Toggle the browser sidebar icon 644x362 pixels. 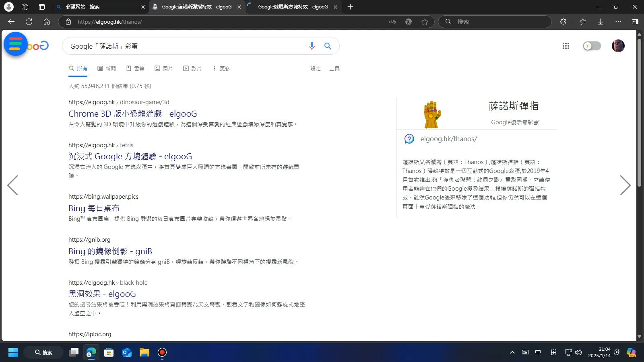pyautogui.click(x=635, y=22)
